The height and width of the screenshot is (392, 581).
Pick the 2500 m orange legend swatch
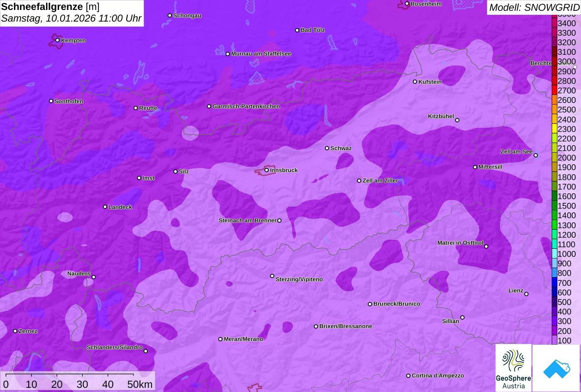554,110
